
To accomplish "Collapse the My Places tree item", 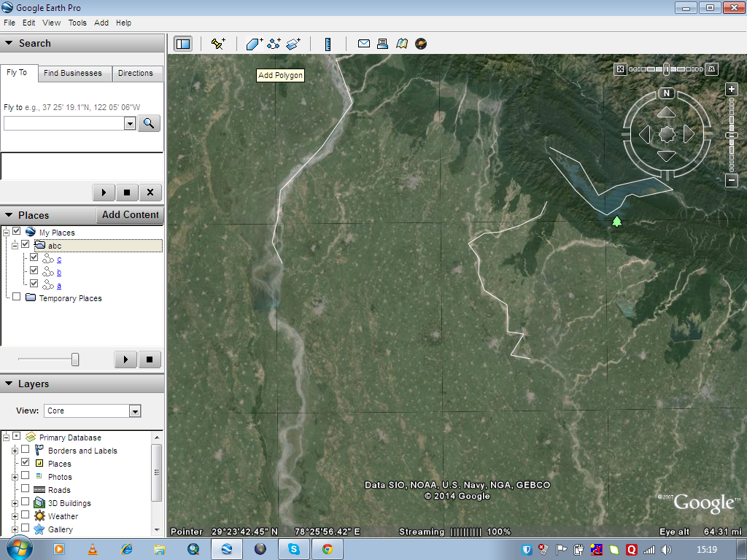I will [x=6, y=232].
